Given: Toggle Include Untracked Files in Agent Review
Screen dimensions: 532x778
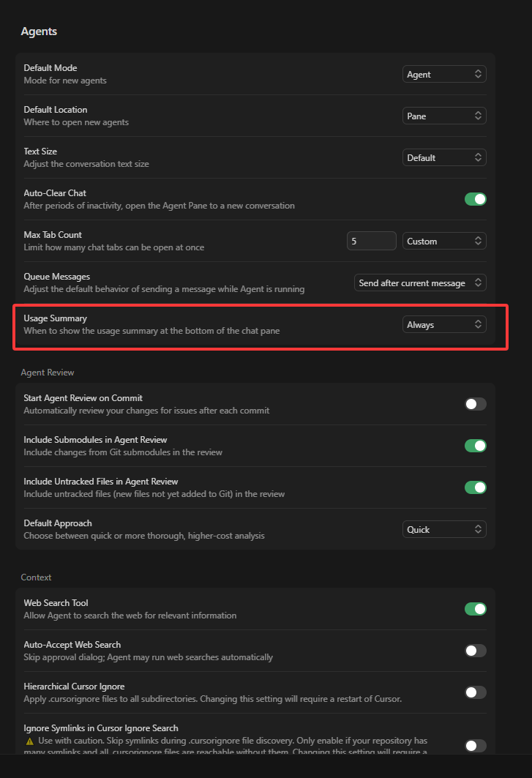Looking at the screenshot, I should (x=476, y=487).
